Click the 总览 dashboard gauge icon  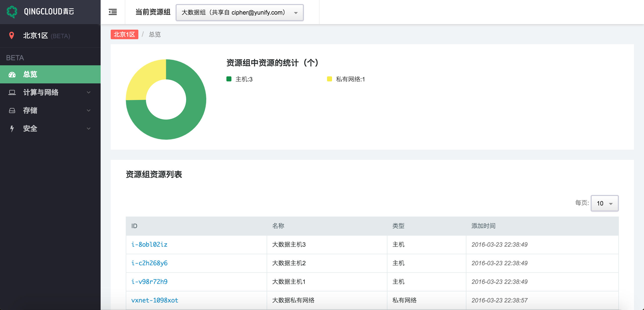tap(12, 75)
